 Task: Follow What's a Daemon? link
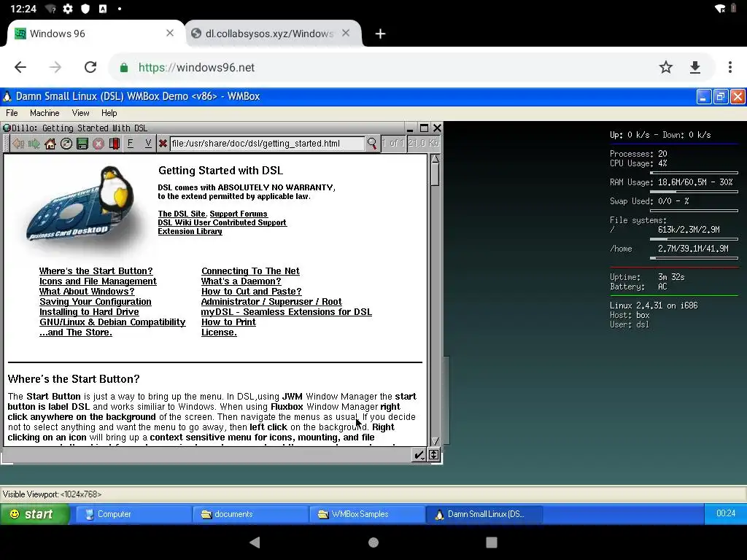241,281
